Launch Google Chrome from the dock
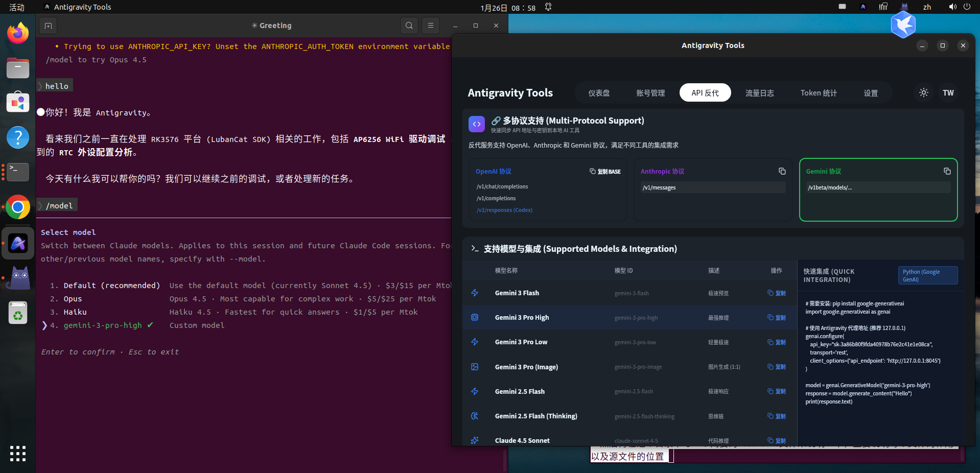The image size is (980, 473). click(18, 207)
